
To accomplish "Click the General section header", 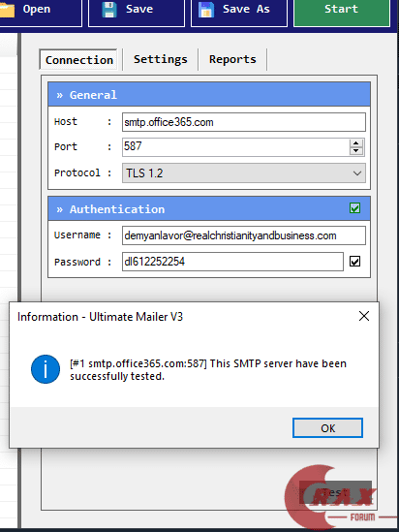I will (x=209, y=95).
